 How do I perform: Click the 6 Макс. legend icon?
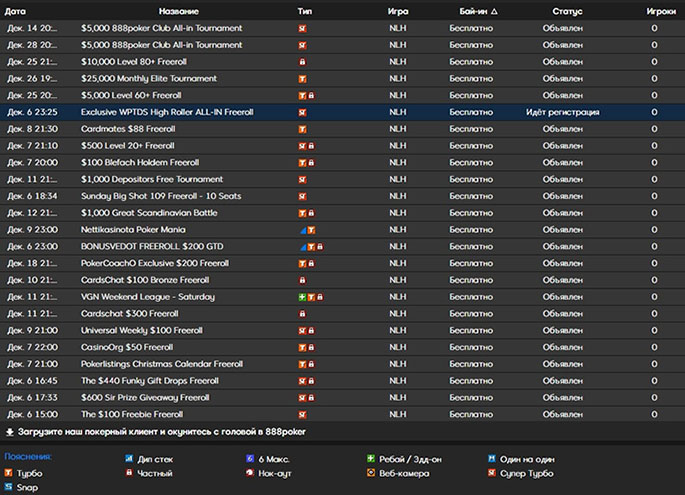(250, 458)
